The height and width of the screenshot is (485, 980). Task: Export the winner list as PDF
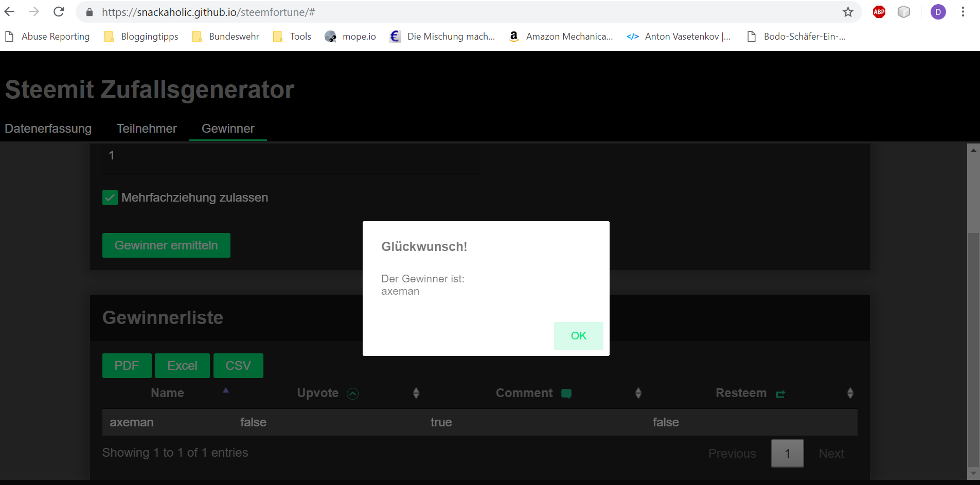coord(127,366)
